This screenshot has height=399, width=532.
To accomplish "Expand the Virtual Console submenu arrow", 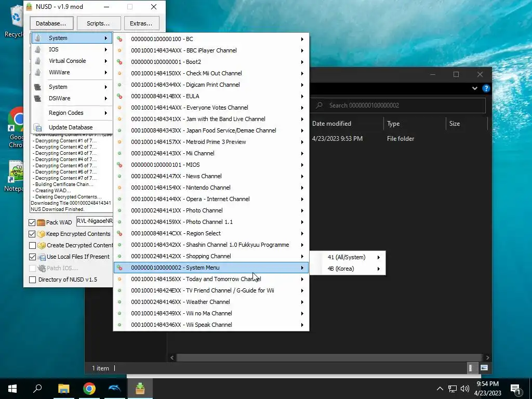I will (x=106, y=61).
